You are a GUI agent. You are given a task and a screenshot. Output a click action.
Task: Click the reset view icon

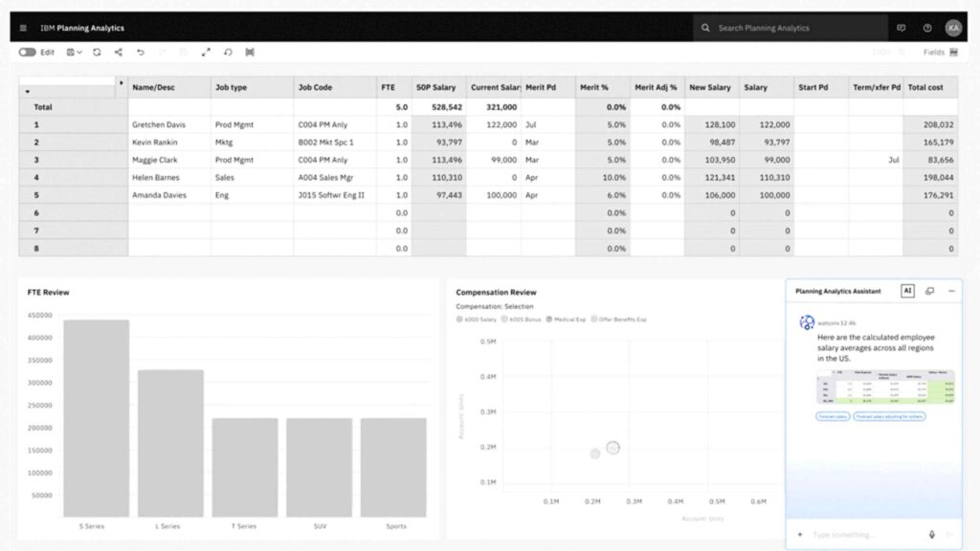point(228,53)
